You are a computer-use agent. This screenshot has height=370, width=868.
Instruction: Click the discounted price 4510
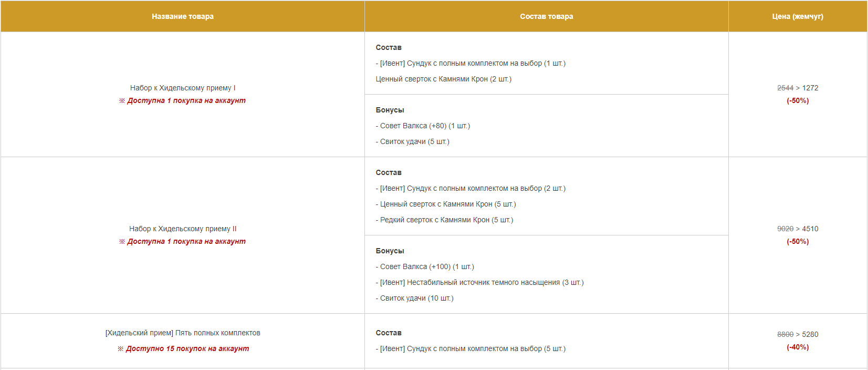point(810,229)
